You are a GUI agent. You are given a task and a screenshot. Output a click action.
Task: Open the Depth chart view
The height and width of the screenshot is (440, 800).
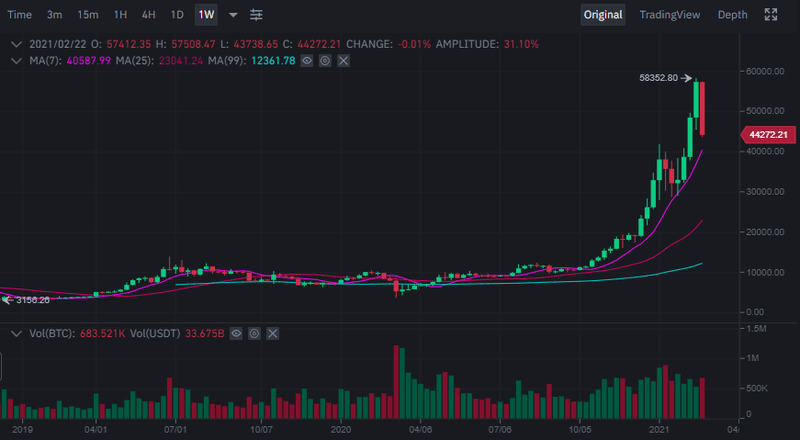pyautogui.click(x=732, y=15)
